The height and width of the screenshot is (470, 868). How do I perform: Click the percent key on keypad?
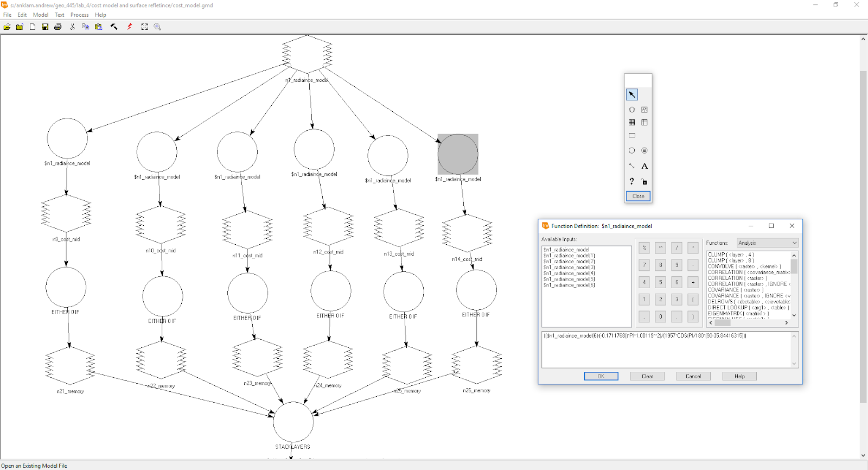pos(644,248)
